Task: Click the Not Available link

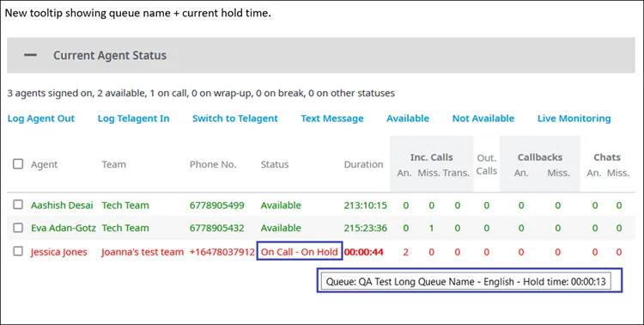Action: click(x=483, y=119)
